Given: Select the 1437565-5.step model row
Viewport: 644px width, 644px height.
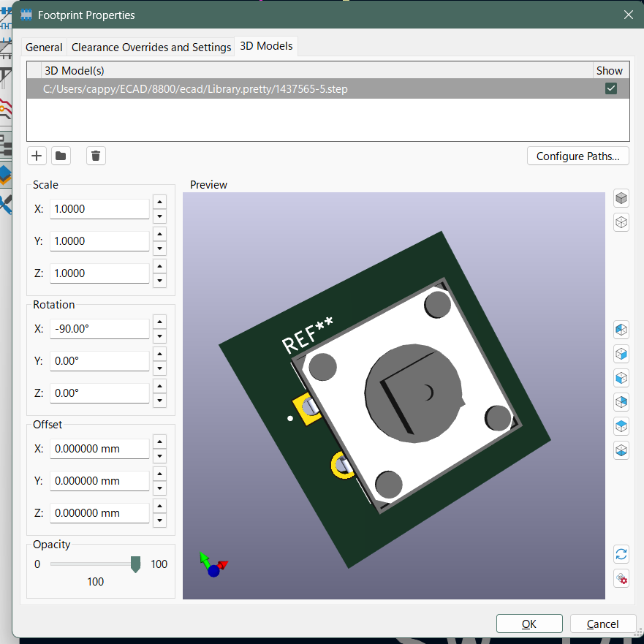Looking at the screenshot, I should click(x=292, y=88).
